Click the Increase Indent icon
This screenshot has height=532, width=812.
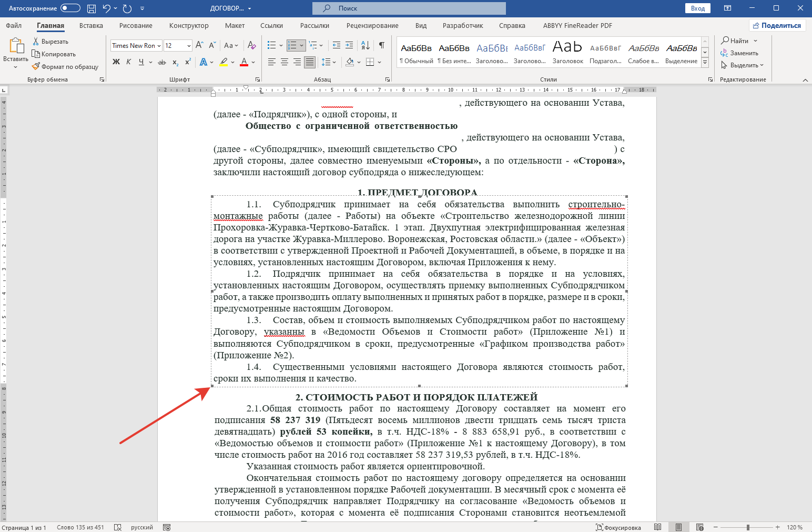[x=349, y=45]
